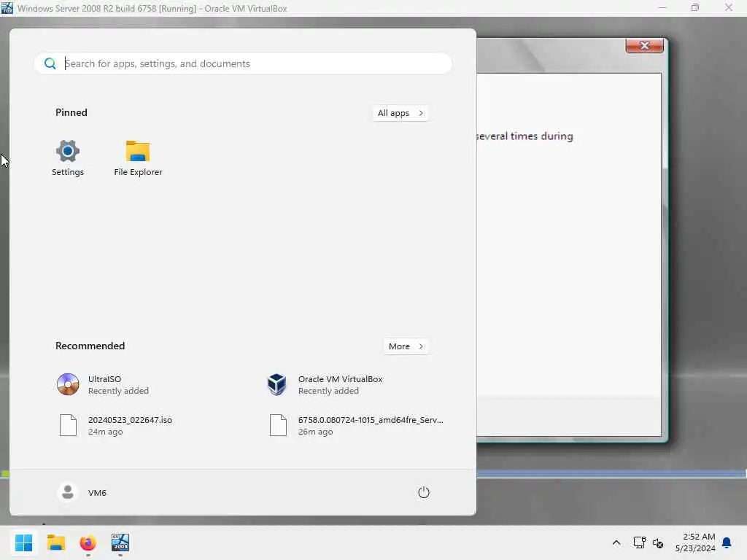Click the VirtualBox window title icon
This screenshot has width=747, height=560.
(x=7, y=8)
